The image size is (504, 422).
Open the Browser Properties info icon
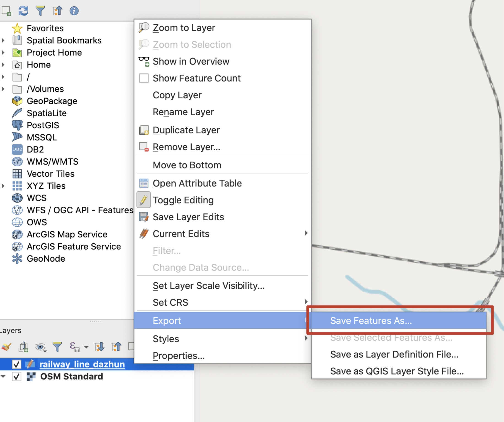74,11
